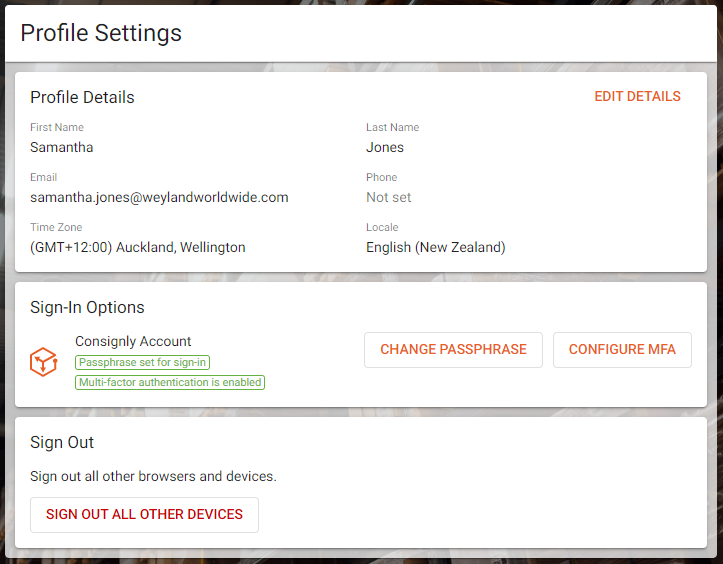Viewport: 723px width, 564px height.
Task: Click the 'Sign-In Options' section heading
Action: tap(87, 308)
